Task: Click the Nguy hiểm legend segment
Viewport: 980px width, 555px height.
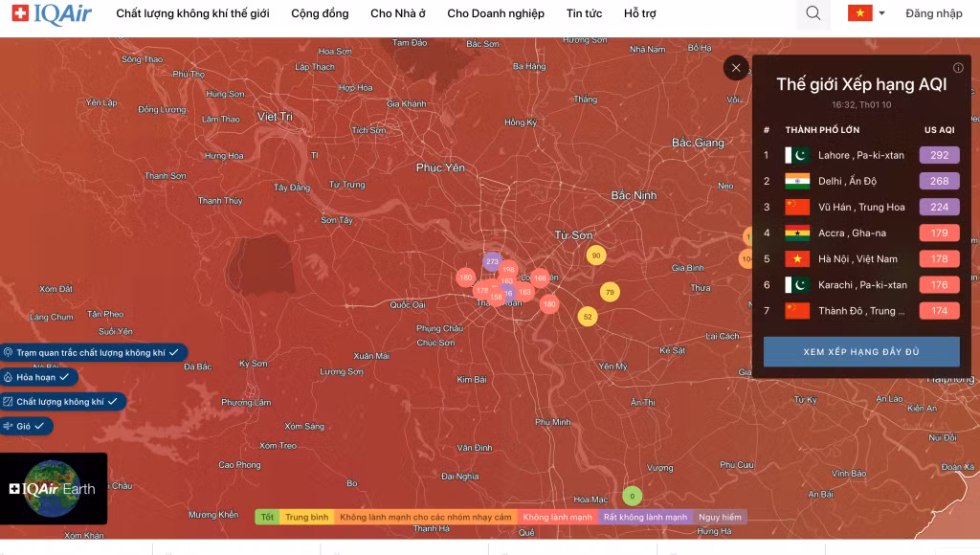Action: [720, 517]
